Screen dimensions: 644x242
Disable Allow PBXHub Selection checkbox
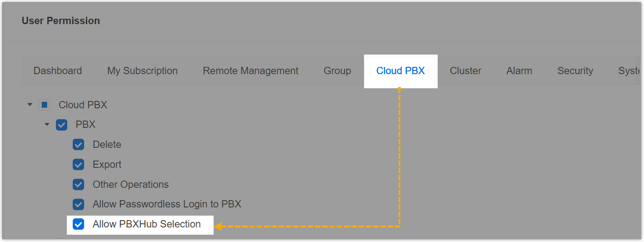click(x=79, y=224)
